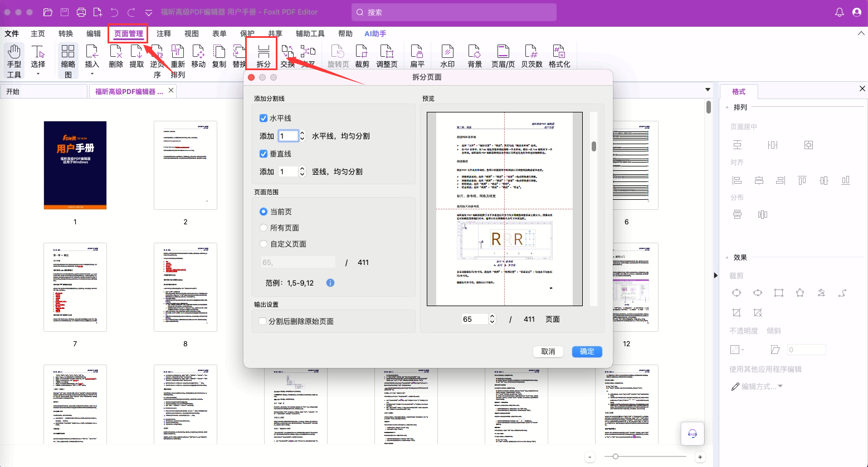This screenshot has width=868, height=467.
Task: Expand the right panel splitter arrow
Action: (x=716, y=275)
